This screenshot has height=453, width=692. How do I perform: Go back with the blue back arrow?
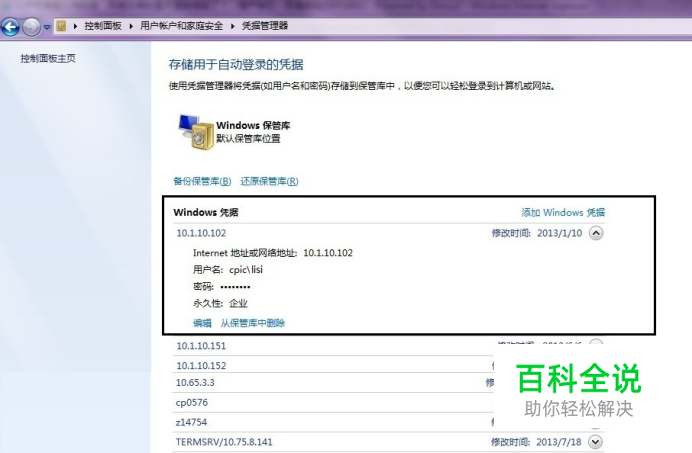10,27
